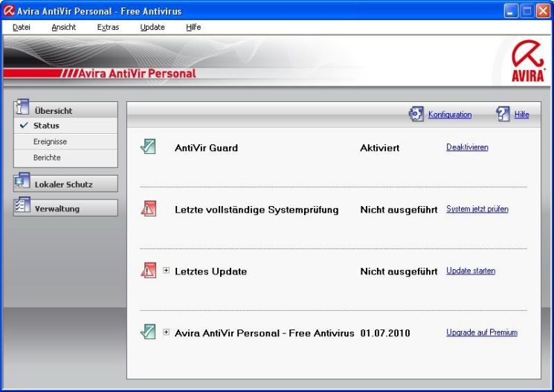The height and width of the screenshot is (392, 554).
Task: Click the Avira umbrella logo
Action: tap(527, 60)
